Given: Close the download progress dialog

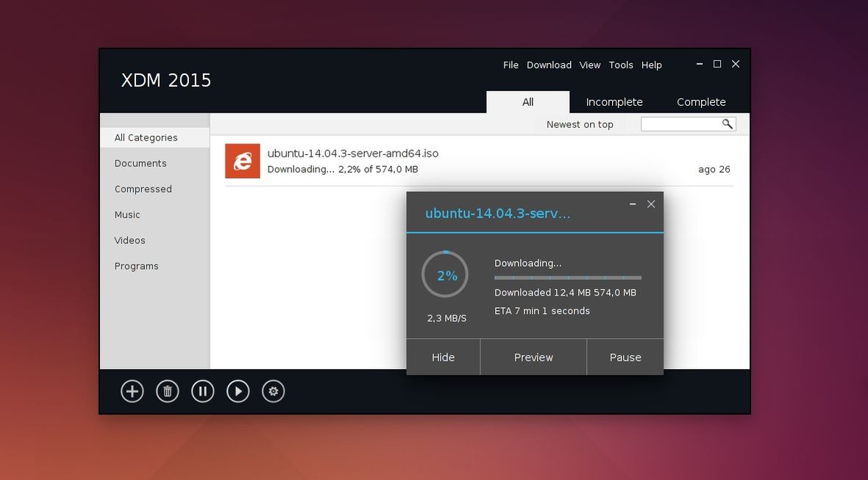Looking at the screenshot, I should pyautogui.click(x=651, y=204).
